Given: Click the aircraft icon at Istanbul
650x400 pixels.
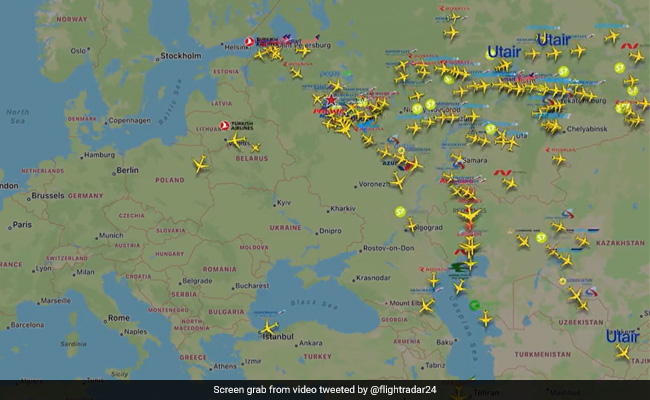Looking at the screenshot, I should (269, 327).
